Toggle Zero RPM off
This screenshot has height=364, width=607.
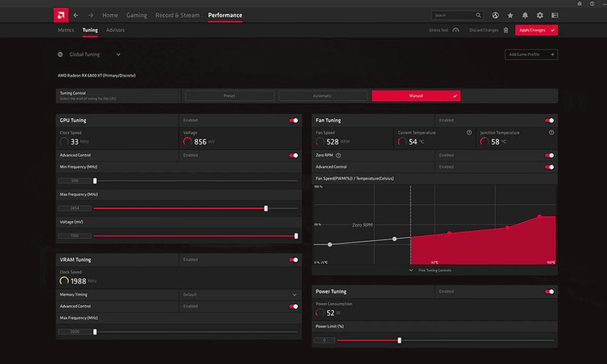click(550, 156)
